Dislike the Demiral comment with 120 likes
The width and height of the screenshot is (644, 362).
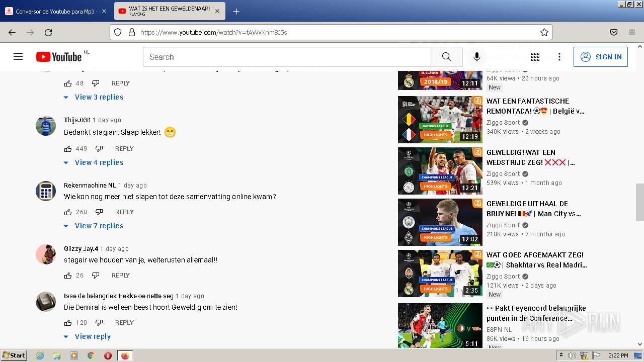coord(99,323)
